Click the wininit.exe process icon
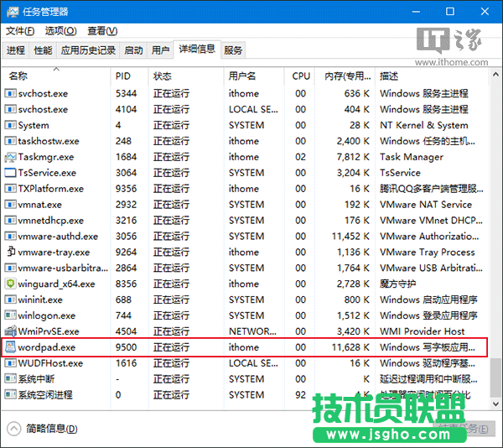The height and width of the screenshot is (448, 503). [10, 300]
